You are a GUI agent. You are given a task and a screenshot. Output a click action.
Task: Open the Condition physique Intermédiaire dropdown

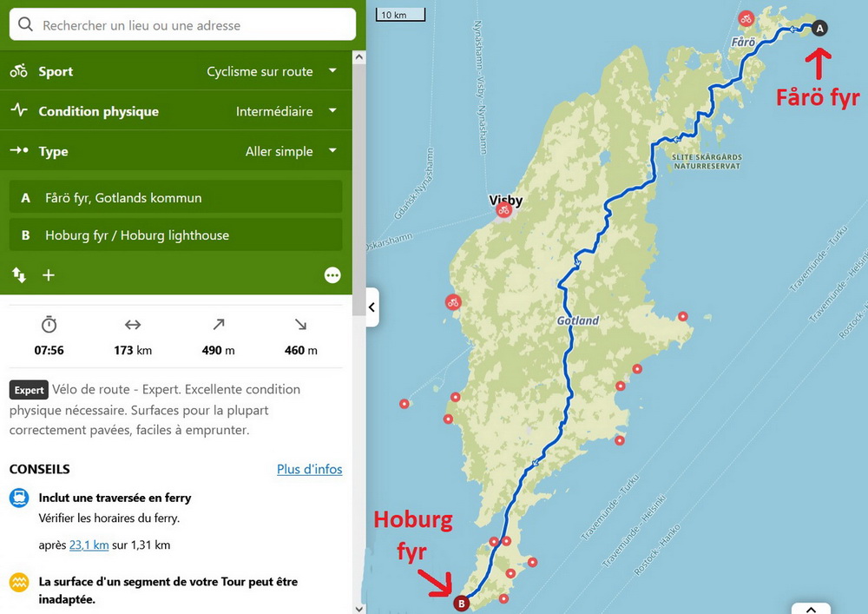click(x=176, y=111)
